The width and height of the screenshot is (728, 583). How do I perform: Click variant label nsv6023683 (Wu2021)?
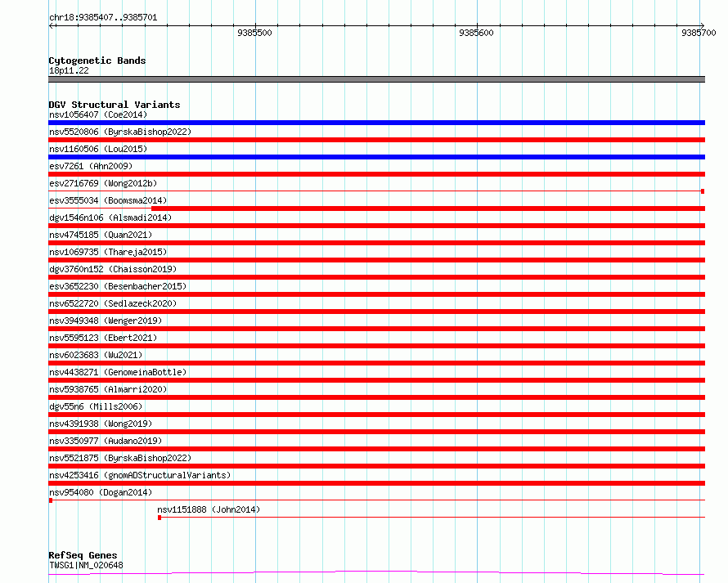(96, 355)
